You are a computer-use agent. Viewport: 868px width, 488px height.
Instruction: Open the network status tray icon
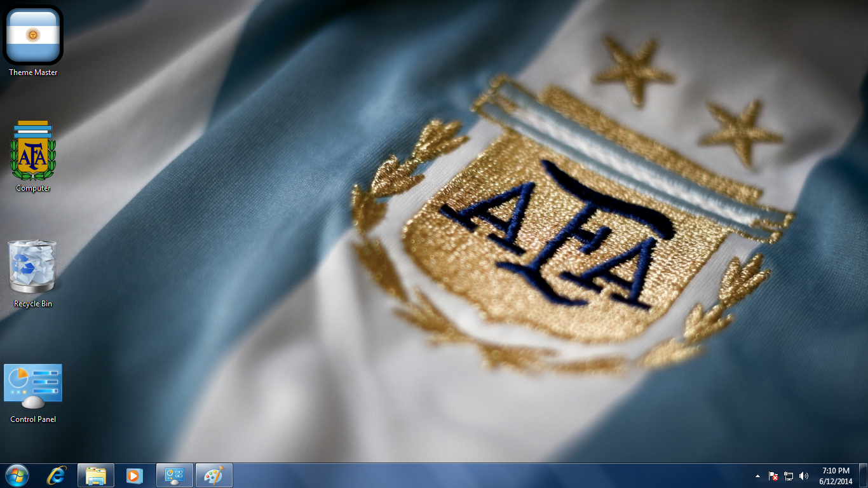[x=789, y=476]
